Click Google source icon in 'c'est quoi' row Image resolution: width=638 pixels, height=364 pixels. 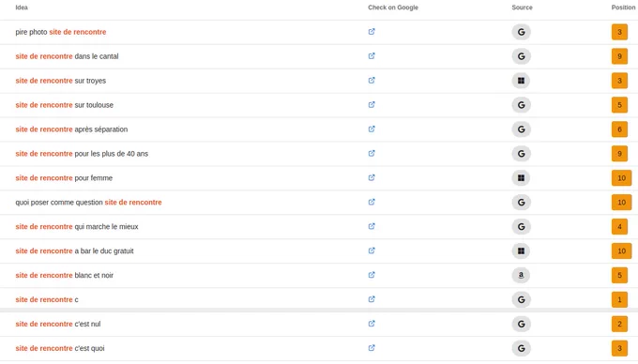522,349
